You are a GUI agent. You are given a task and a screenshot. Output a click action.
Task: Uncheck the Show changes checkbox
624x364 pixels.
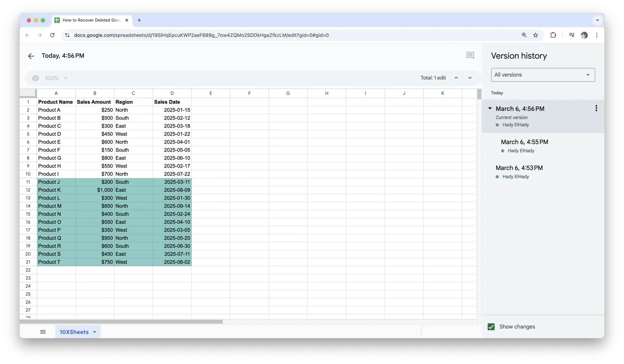(x=491, y=327)
